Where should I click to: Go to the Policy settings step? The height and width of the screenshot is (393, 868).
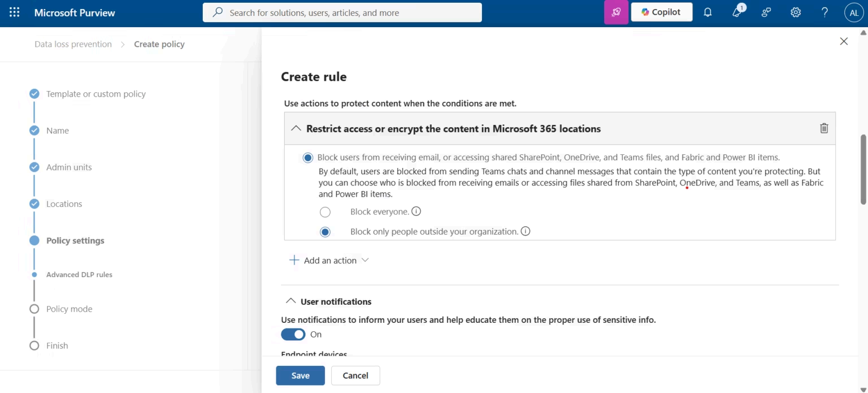(x=75, y=240)
